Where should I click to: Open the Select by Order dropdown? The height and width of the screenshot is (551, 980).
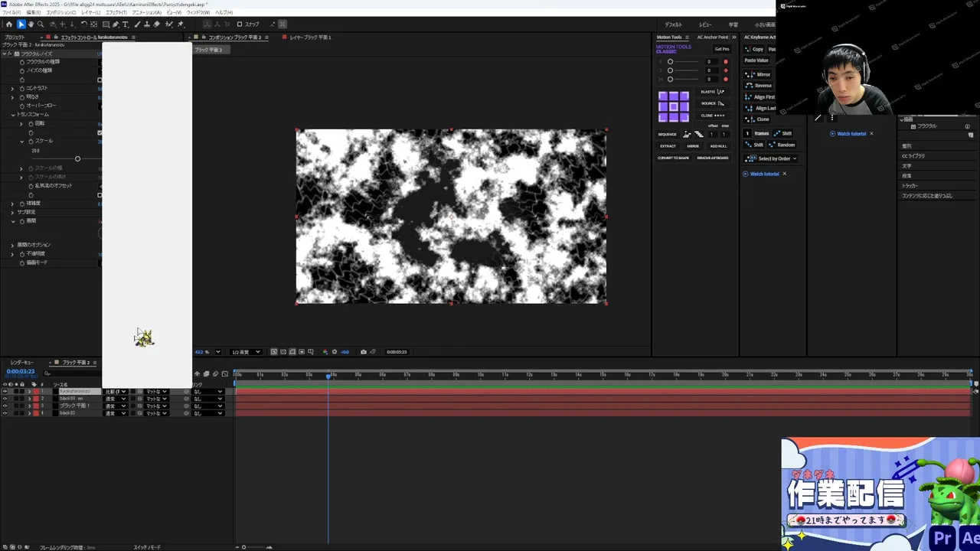point(771,158)
